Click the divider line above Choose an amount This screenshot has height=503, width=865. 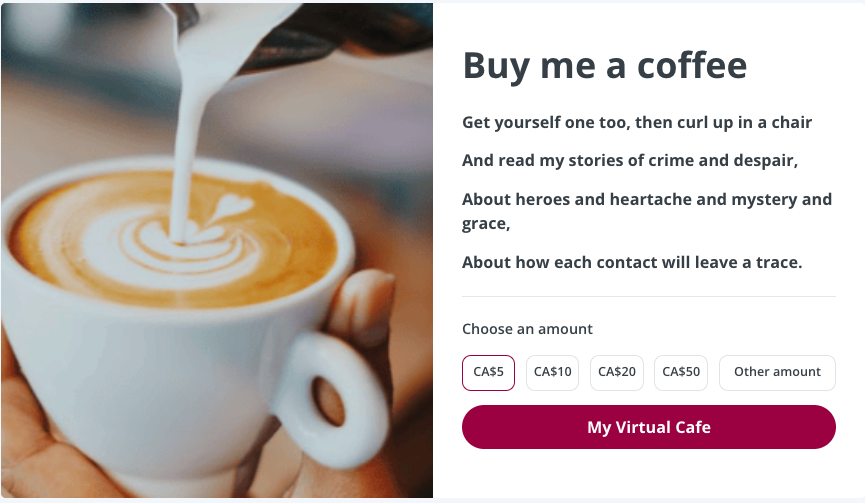click(x=649, y=297)
